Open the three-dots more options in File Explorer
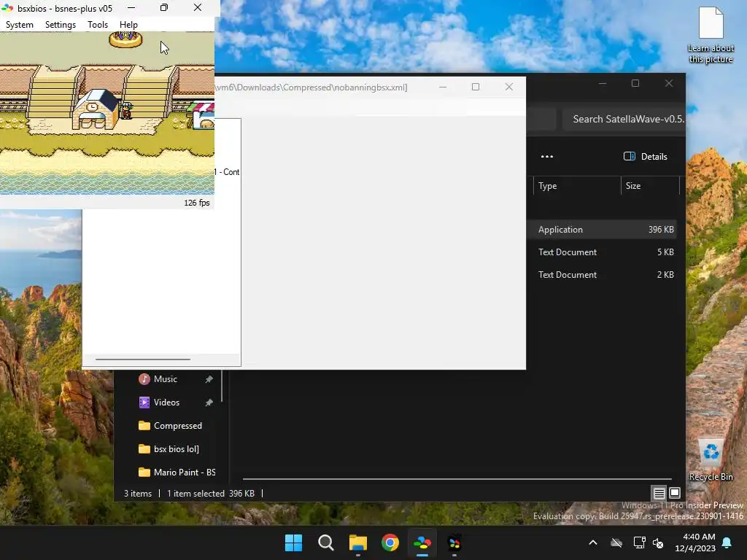 click(547, 157)
